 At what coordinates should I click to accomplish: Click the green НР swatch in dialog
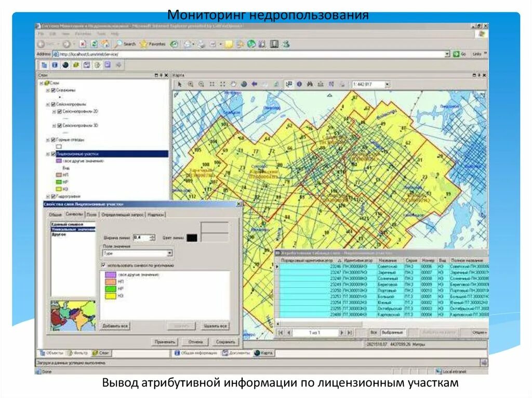111,289
